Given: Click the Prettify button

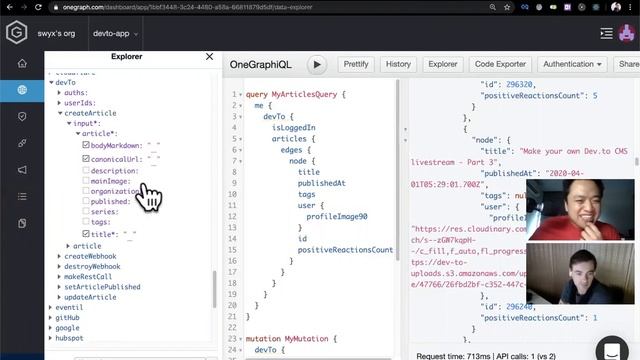Looking at the screenshot, I should [356, 64].
